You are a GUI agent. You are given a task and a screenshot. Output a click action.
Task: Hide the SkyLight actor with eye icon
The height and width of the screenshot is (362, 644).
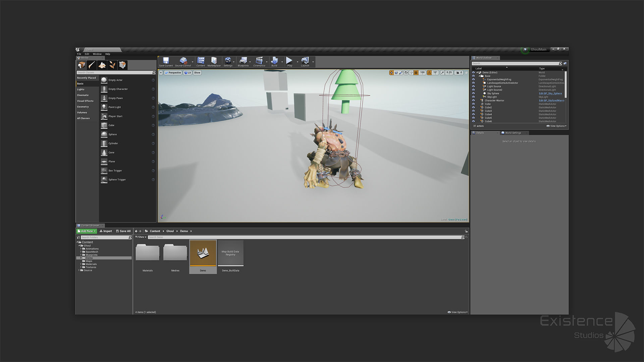click(x=473, y=97)
